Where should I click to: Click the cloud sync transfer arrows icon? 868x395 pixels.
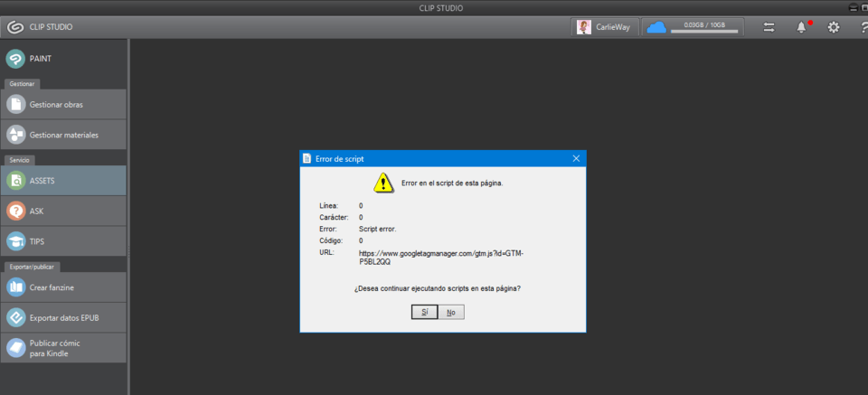click(x=769, y=27)
